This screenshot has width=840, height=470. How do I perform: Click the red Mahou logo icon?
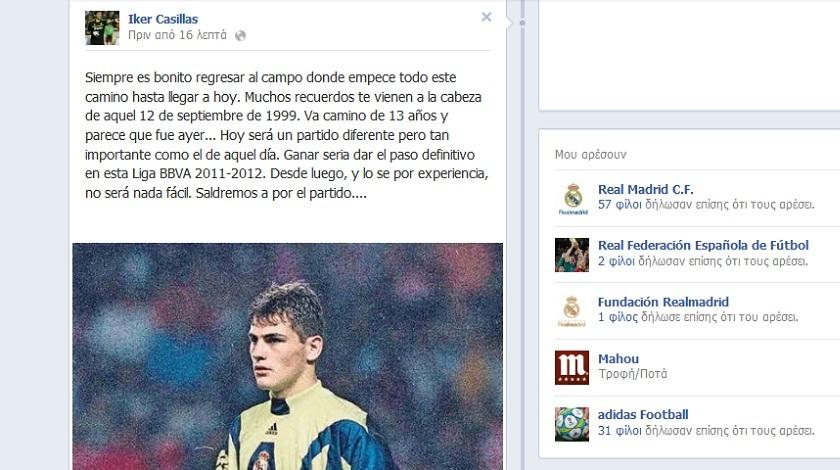[x=572, y=368]
